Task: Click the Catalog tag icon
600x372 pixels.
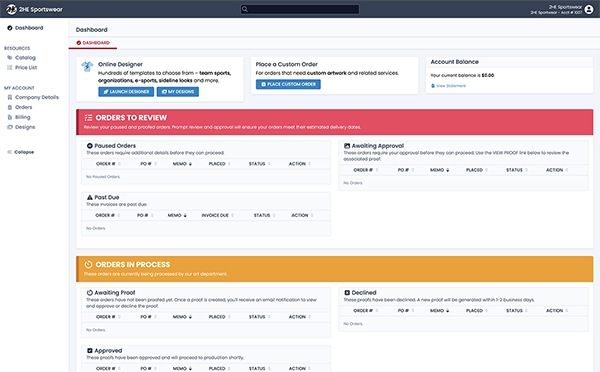Action: click(x=10, y=58)
